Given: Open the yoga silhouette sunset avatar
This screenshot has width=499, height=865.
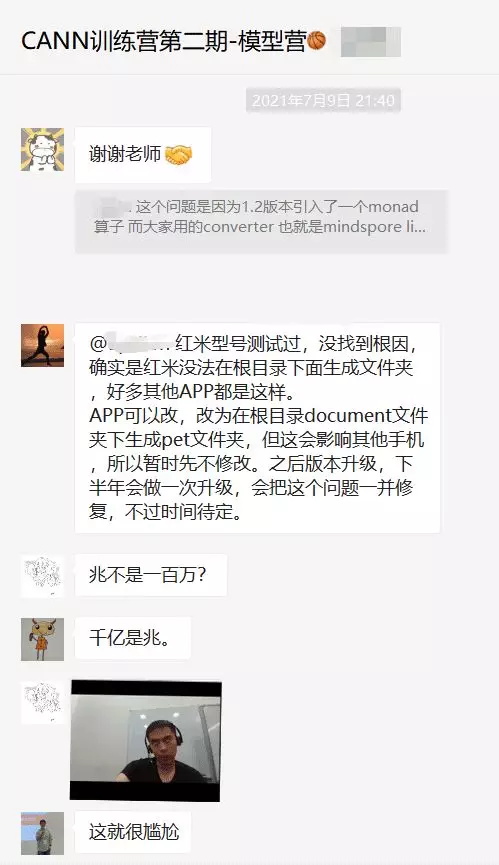Looking at the screenshot, I should tap(42, 345).
